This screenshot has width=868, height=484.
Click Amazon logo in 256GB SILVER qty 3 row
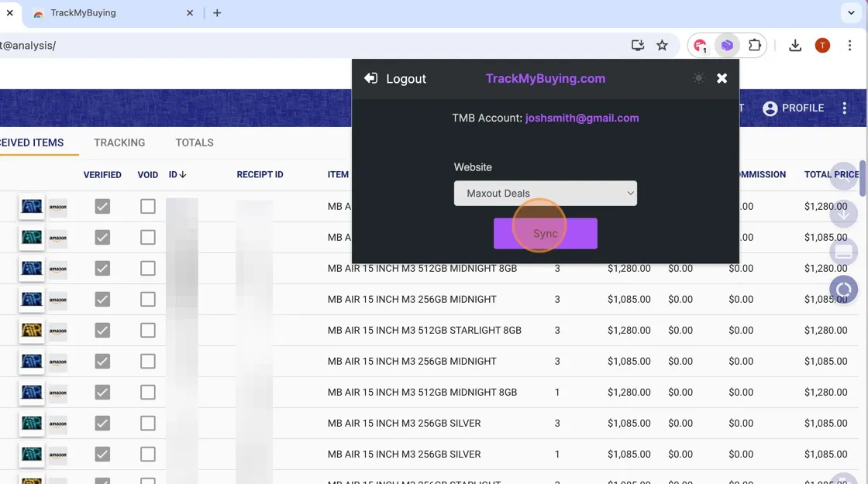57,423
